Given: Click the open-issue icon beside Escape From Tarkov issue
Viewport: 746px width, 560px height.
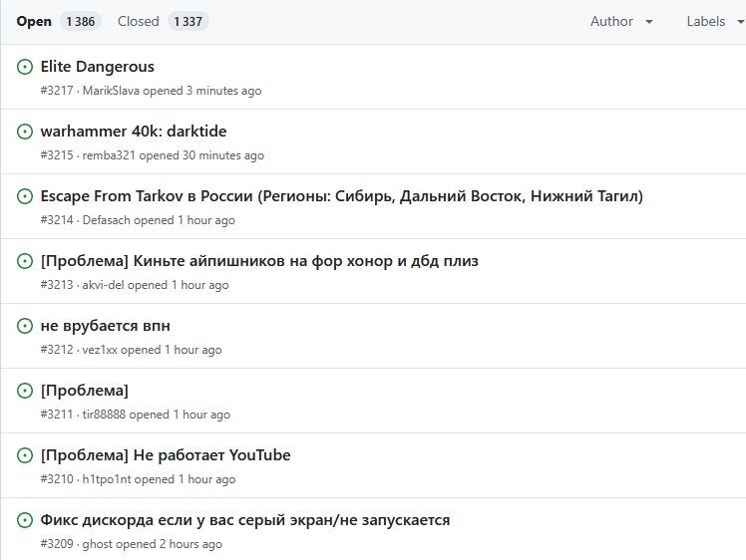Looking at the screenshot, I should pyautogui.click(x=25, y=196).
